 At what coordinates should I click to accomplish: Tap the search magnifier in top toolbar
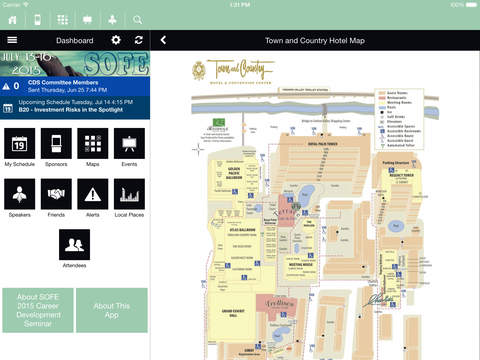[137, 20]
